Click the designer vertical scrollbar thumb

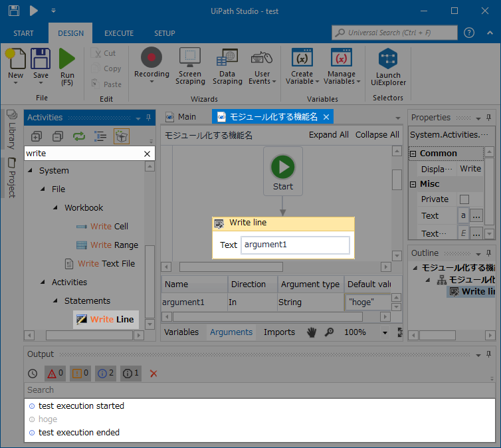[x=397, y=179]
